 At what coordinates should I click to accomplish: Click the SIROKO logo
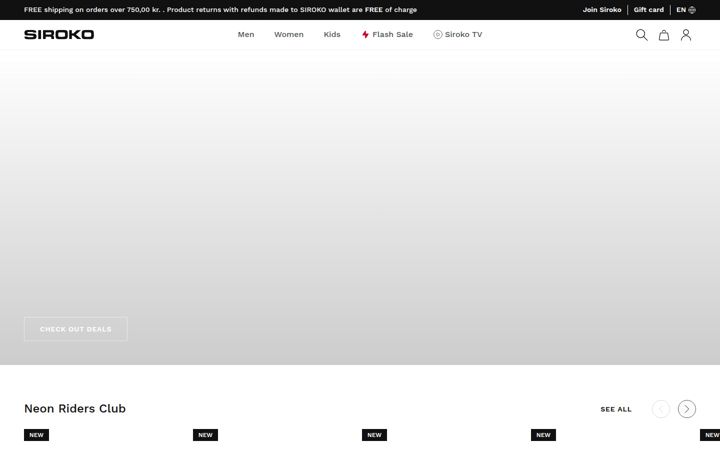59,34
